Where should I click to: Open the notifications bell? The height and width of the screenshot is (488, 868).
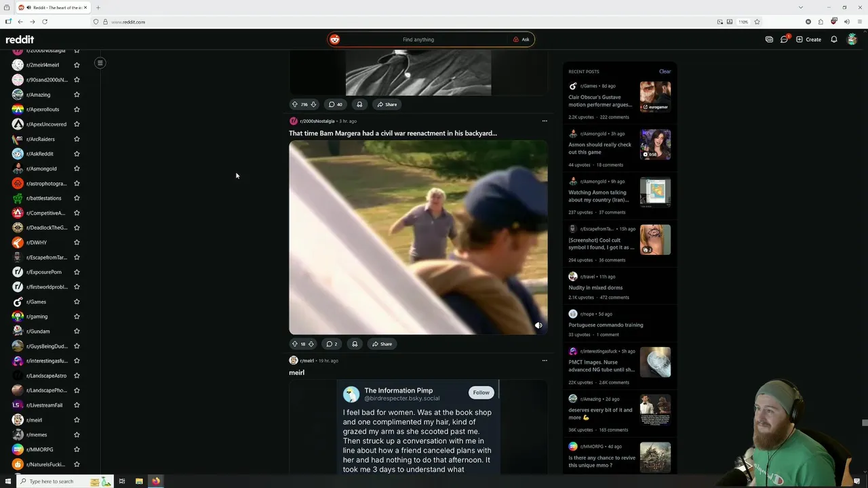[834, 39]
